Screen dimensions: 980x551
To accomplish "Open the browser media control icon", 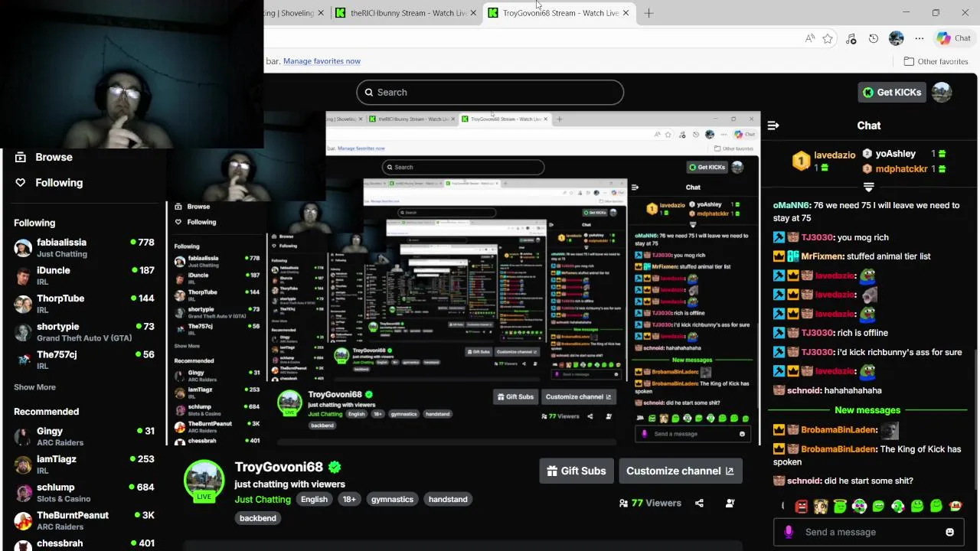I will (x=851, y=38).
